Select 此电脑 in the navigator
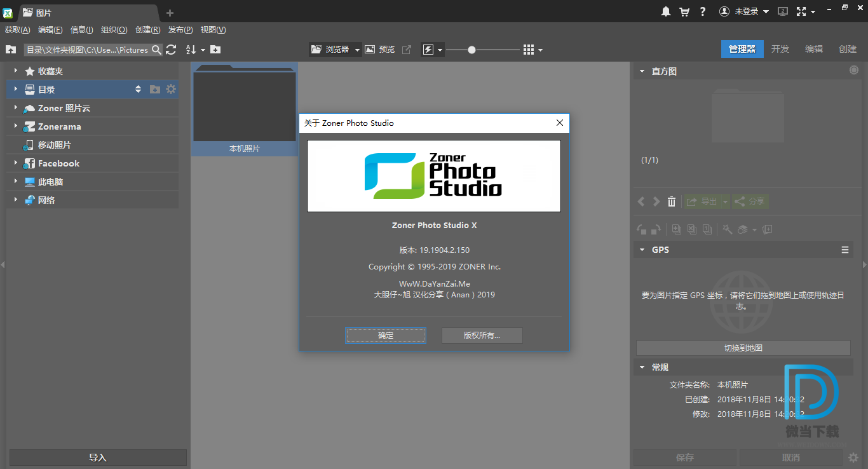 click(50, 182)
